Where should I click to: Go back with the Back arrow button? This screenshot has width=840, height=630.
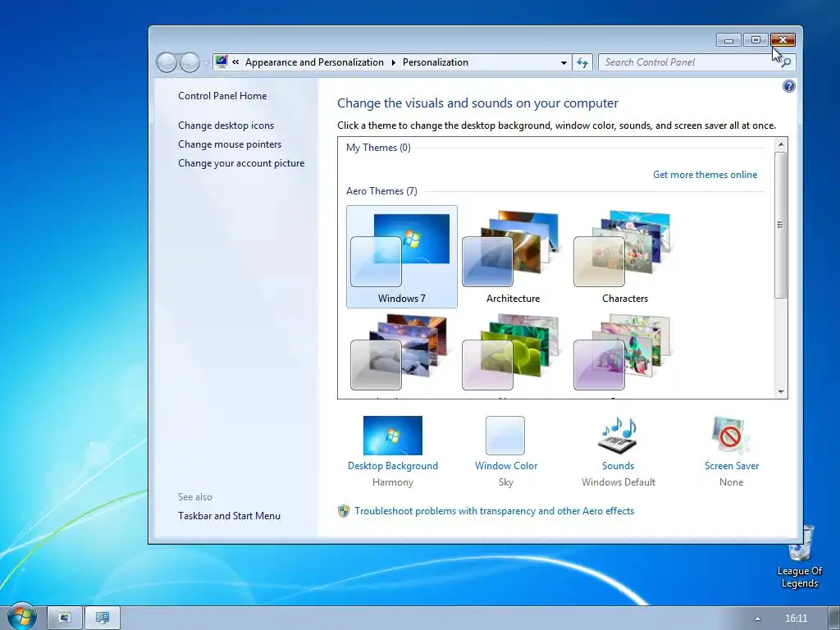(x=167, y=62)
